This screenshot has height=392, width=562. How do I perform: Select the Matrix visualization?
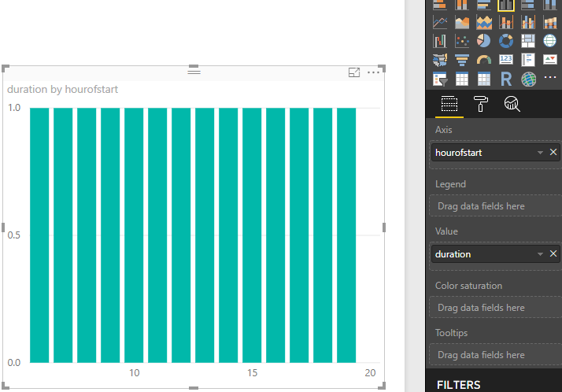(484, 80)
